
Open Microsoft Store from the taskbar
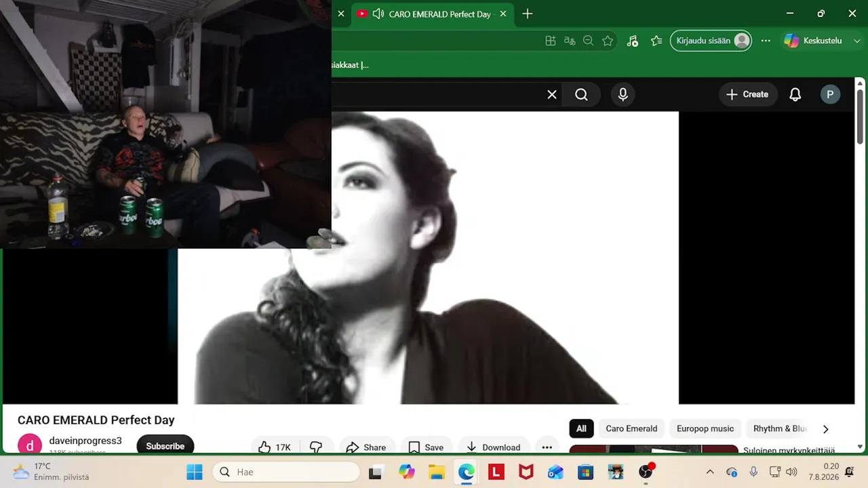coord(586,472)
